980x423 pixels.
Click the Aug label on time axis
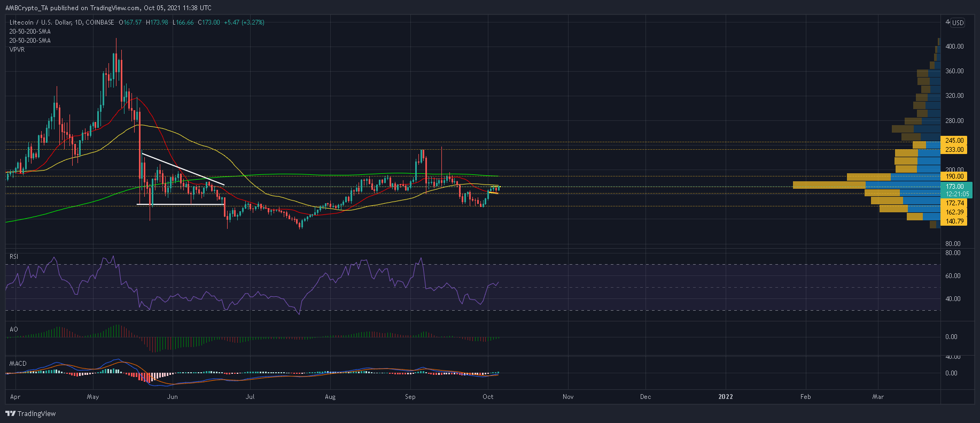click(x=330, y=397)
